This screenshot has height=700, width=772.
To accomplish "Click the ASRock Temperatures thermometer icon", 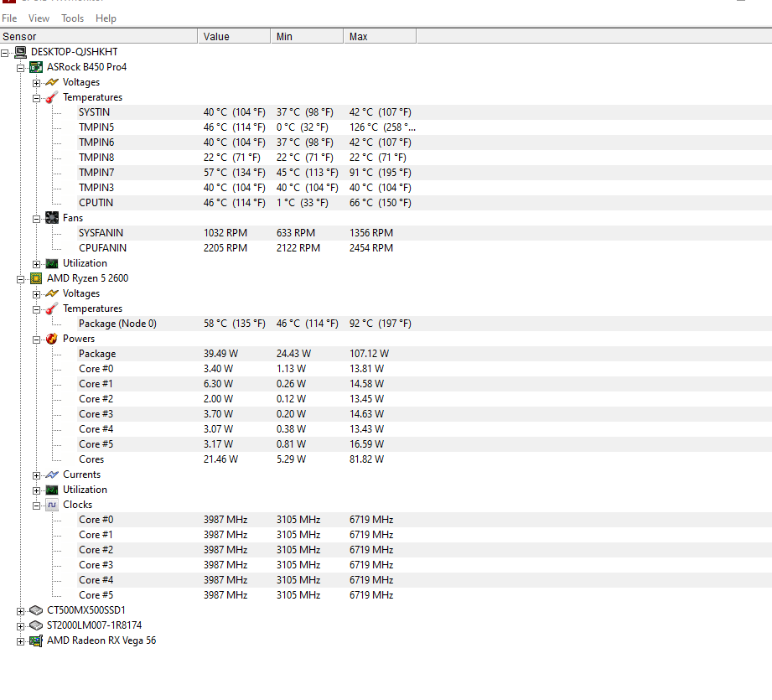I will click(x=52, y=97).
